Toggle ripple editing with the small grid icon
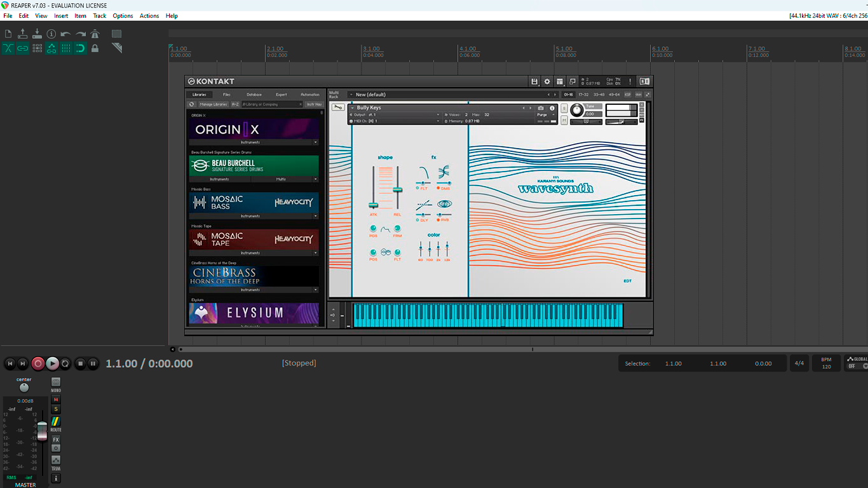 pos(37,48)
